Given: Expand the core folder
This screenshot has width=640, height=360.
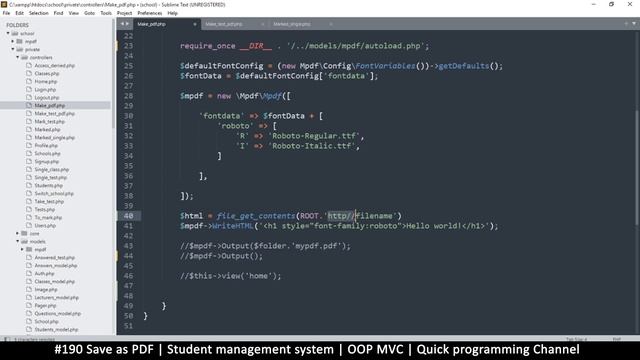Looking at the screenshot, I should [x=18, y=233].
